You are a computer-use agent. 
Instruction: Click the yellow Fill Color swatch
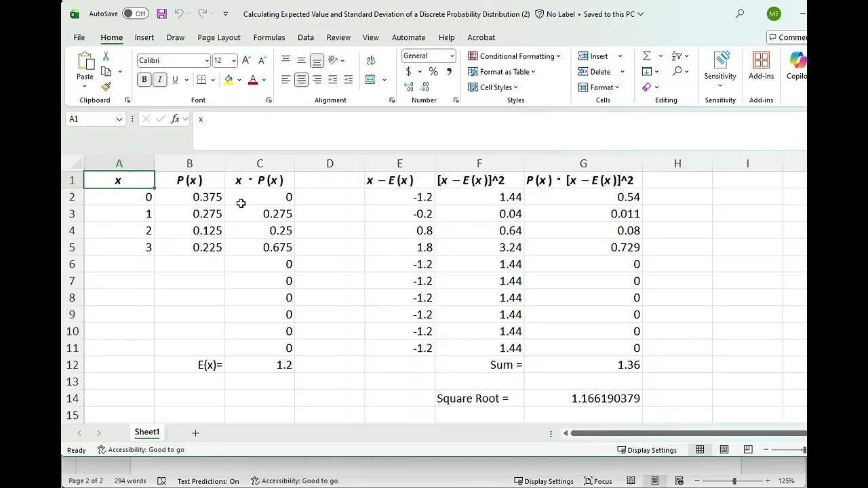229,80
